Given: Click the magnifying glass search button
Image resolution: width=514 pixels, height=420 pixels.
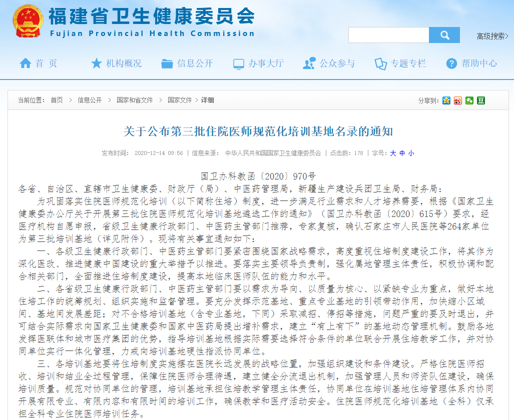Looking at the screenshot, I should coord(444,34).
